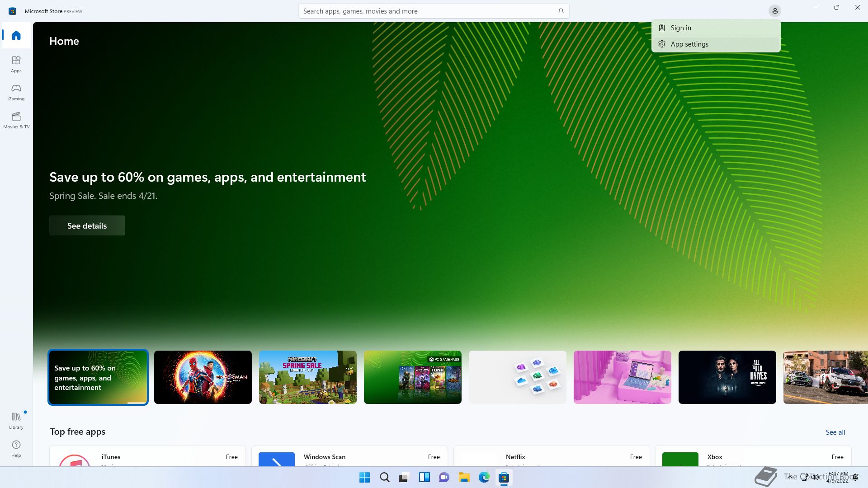Open the Home tab in sidebar
This screenshot has height=488, width=868.
(x=16, y=35)
